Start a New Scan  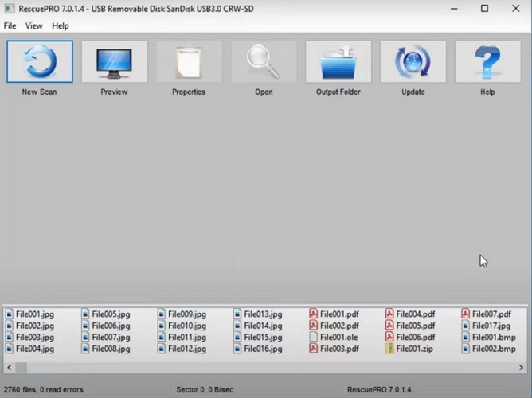coord(40,61)
